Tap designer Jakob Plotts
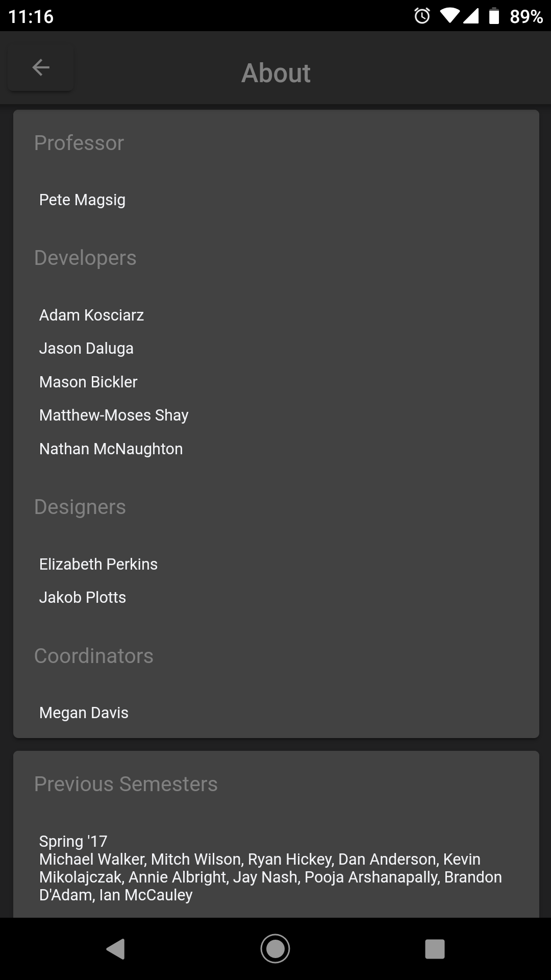The height and width of the screenshot is (980, 551). coord(83,597)
